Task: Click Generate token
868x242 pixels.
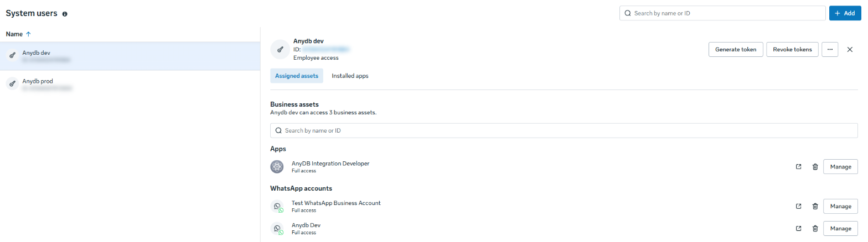Action: pos(736,49)
